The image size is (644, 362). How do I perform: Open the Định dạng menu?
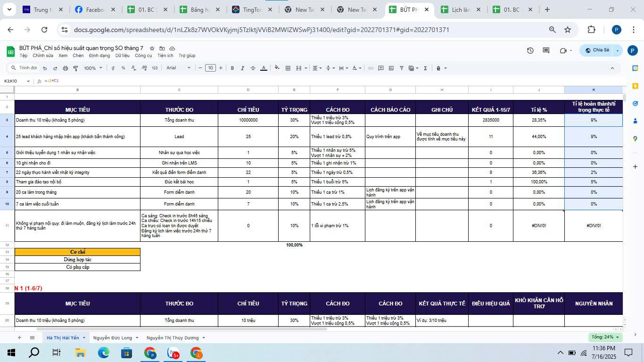99,56
